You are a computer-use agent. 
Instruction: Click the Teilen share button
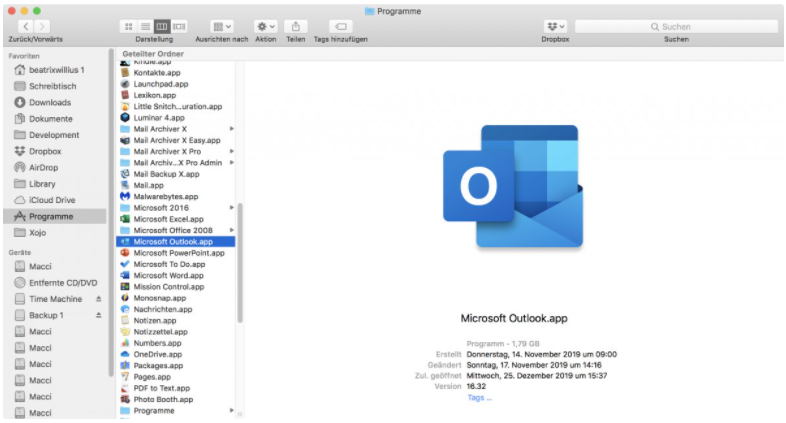tap(296, 27)
